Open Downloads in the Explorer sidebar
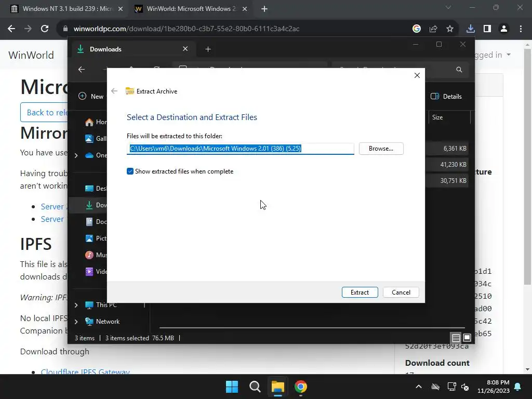This screenshot has height=399, width=532. 96,205
